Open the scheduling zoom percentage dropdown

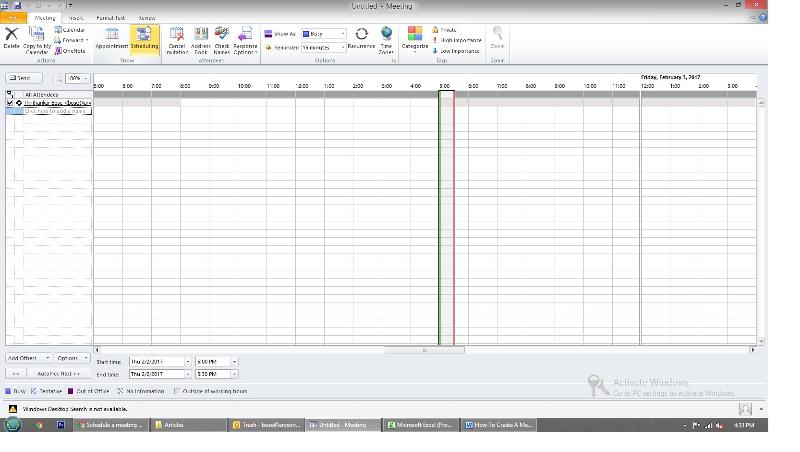click(86, 78)
